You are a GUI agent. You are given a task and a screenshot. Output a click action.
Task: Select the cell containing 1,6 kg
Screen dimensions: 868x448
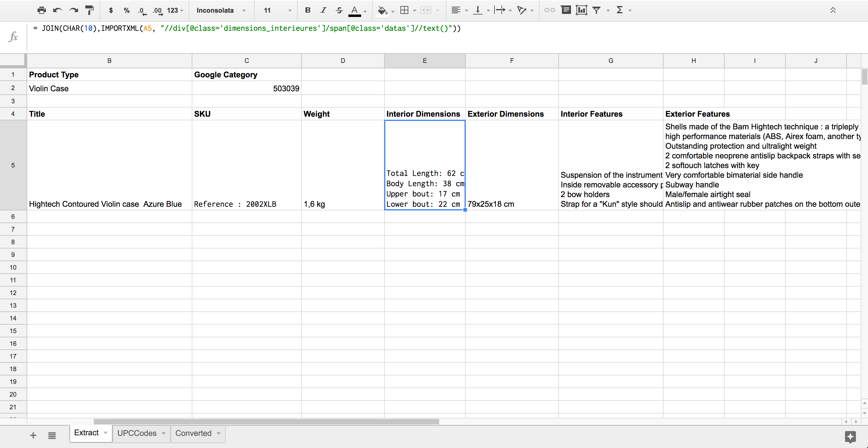click(343, 165)
